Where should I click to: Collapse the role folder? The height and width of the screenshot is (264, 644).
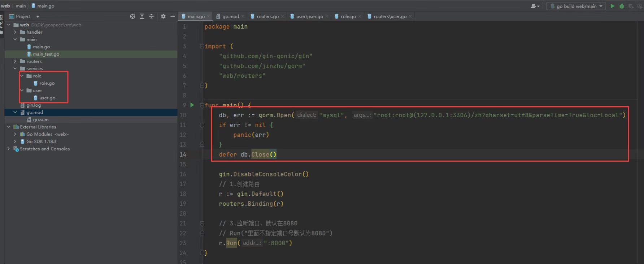(22, 76)
